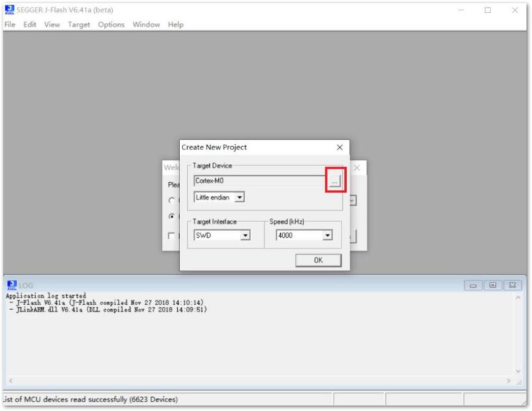The height and width of the screenshot is (411, 532).
Task: Open the Help menu
Action: (x=175, y=25)
